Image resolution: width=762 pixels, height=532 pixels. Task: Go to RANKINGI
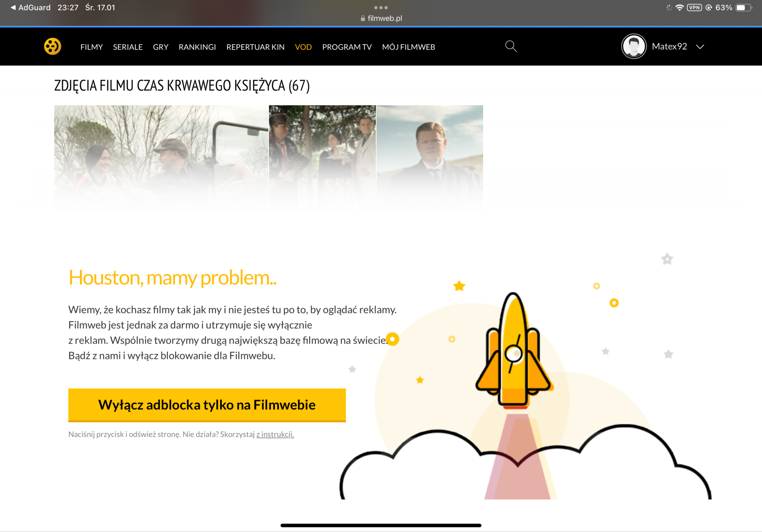point(197,47)
